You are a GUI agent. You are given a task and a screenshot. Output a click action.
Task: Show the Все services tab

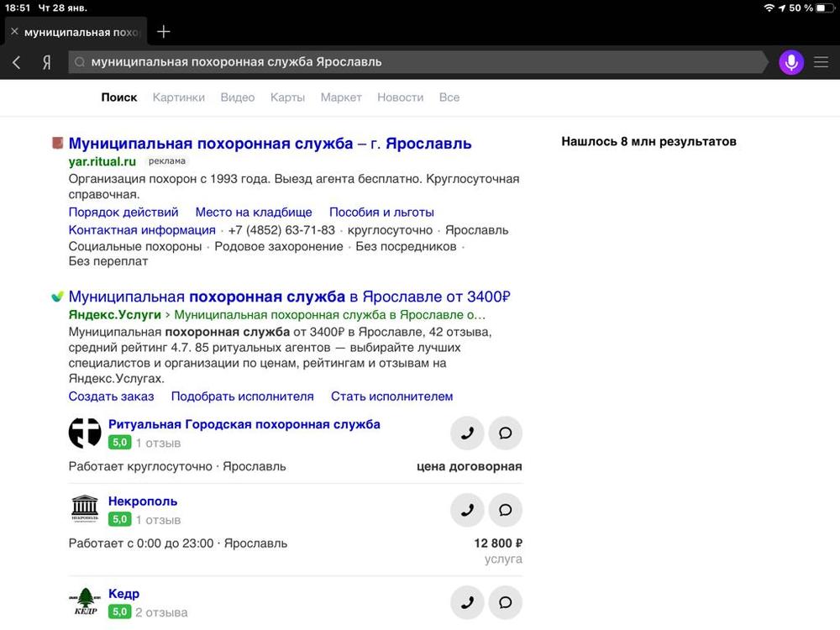(x=449, y=97)
